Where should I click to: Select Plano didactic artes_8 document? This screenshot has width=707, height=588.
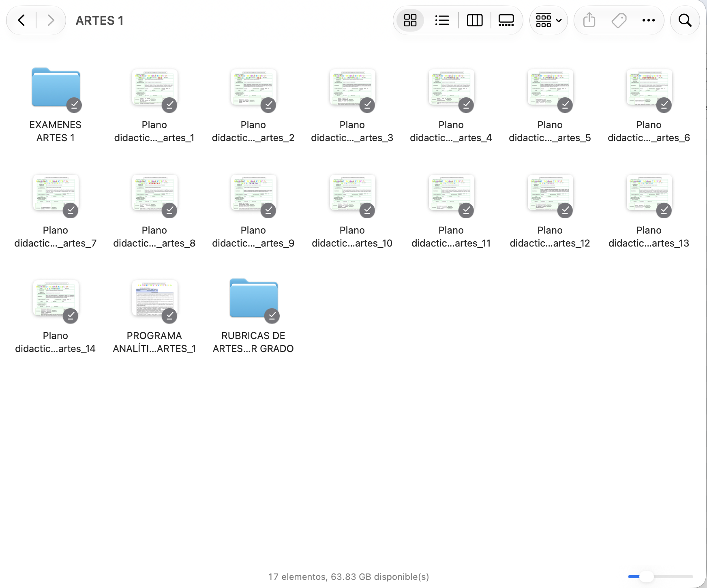click(154, 193)
